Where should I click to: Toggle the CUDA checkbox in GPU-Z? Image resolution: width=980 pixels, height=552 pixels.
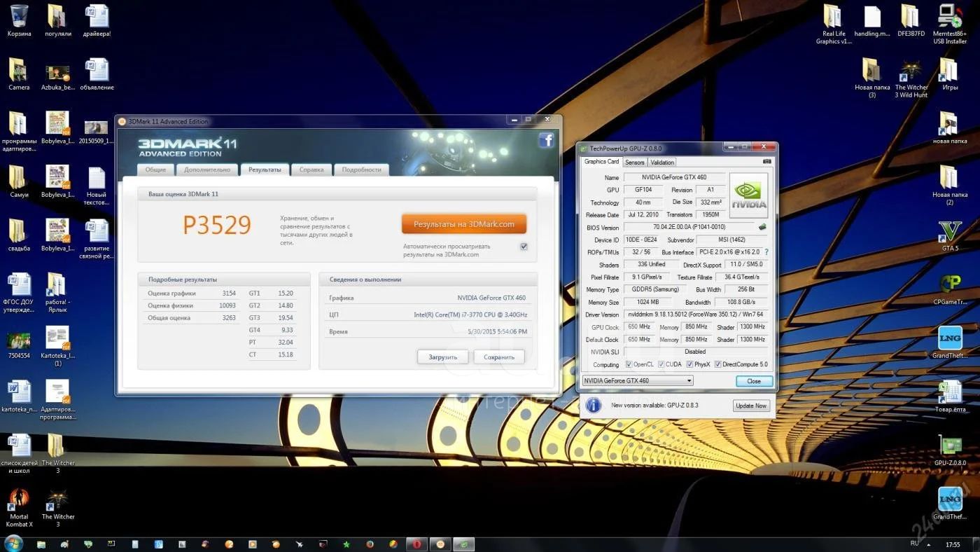pos(661,364)
